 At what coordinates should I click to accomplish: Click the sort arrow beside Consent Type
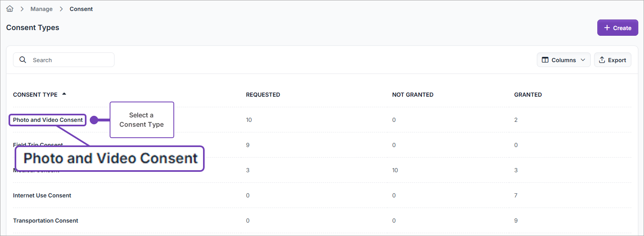click(64, 94)
